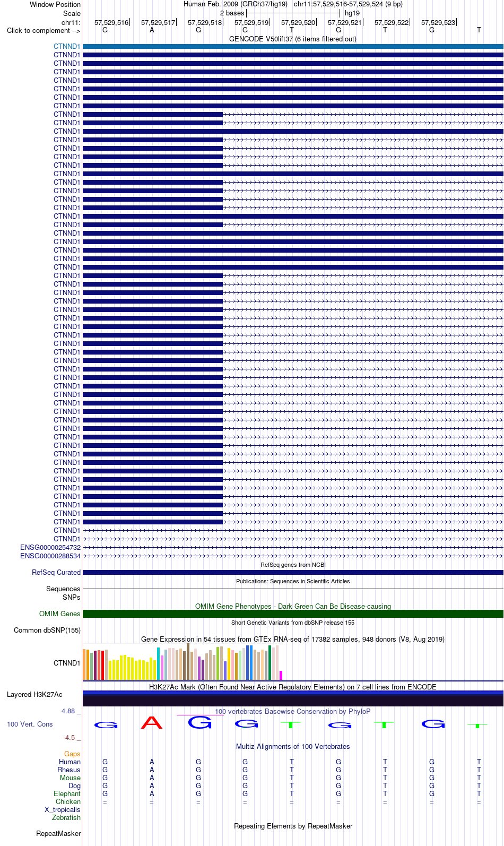Select the Elephant species label
The image size is (504, 846).
pyautogui.click(x=67, y=793)
